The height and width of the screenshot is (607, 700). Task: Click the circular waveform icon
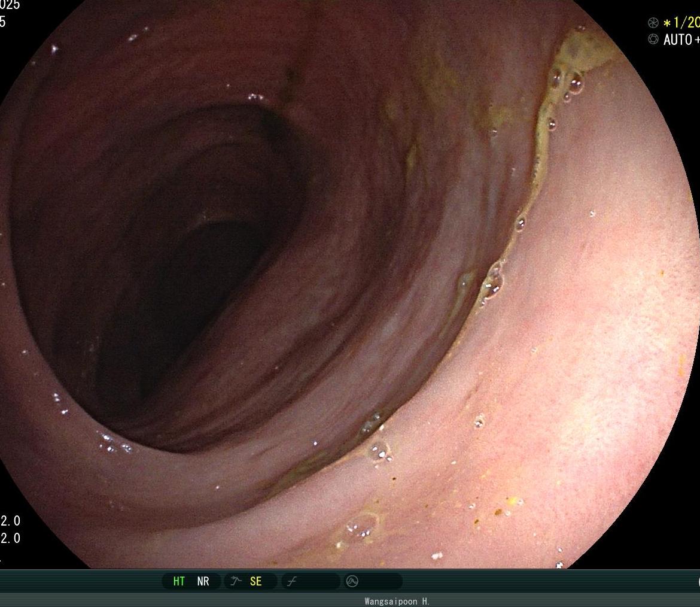[352, 581]
